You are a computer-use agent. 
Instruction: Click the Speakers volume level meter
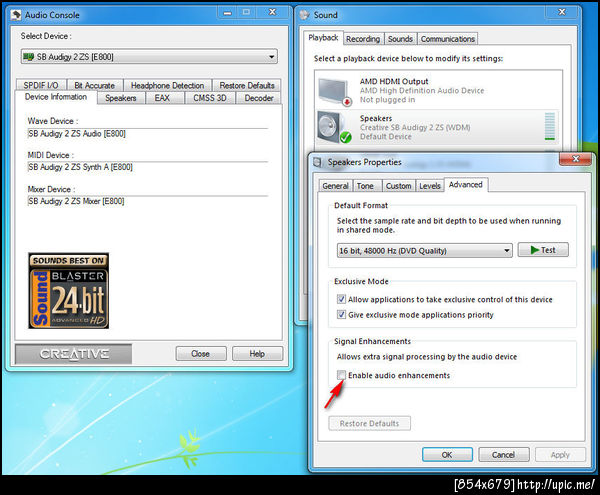pos(549,126)
